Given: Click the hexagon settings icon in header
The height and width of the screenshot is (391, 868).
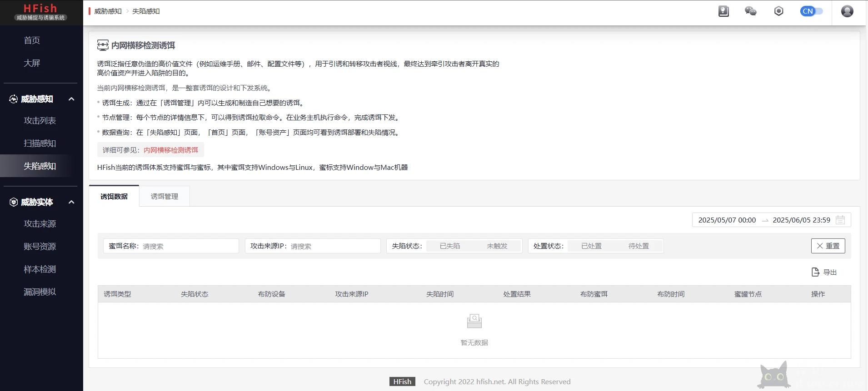Looking at the screenshot, I should (x=778, y=11).
